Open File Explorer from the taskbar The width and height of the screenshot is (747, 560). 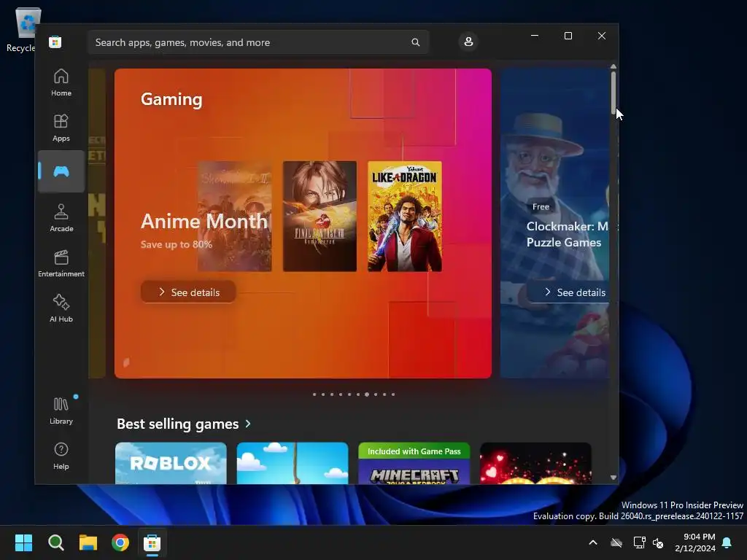[x=88, y=542]
